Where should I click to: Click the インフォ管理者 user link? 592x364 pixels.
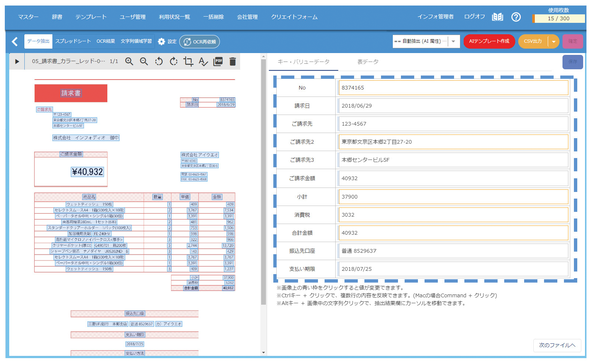(x=436, y=17)
